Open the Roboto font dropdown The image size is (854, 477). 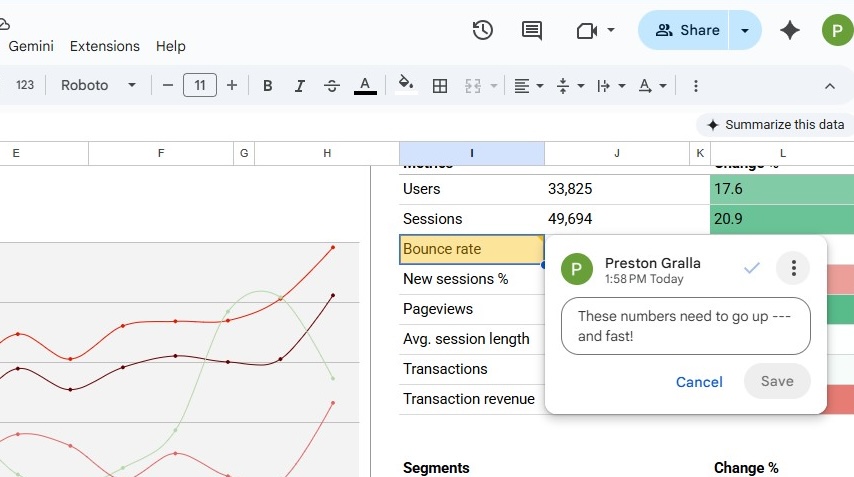98,85
